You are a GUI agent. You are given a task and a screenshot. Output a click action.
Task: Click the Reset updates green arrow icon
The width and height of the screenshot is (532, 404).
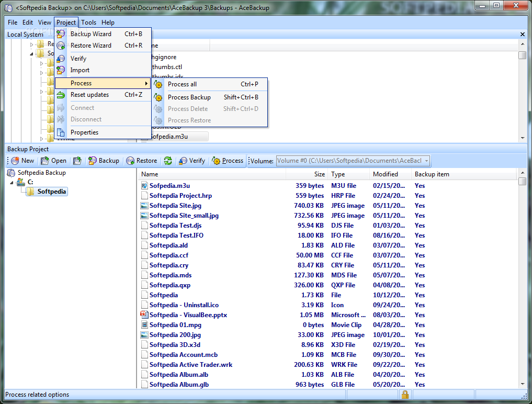61,95
